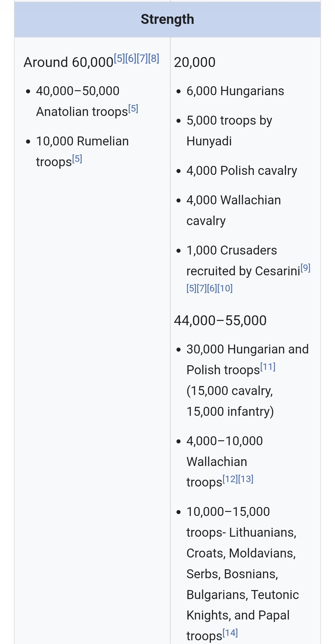Screen dimensions: 335x644
Task: Click the Strength section header
Action: (x=167, y=19)
